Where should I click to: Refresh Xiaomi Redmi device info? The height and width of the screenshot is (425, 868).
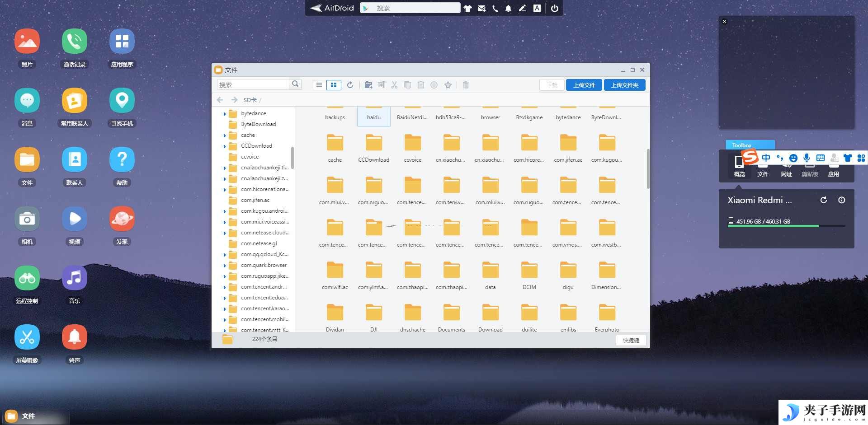click(824, 200)
